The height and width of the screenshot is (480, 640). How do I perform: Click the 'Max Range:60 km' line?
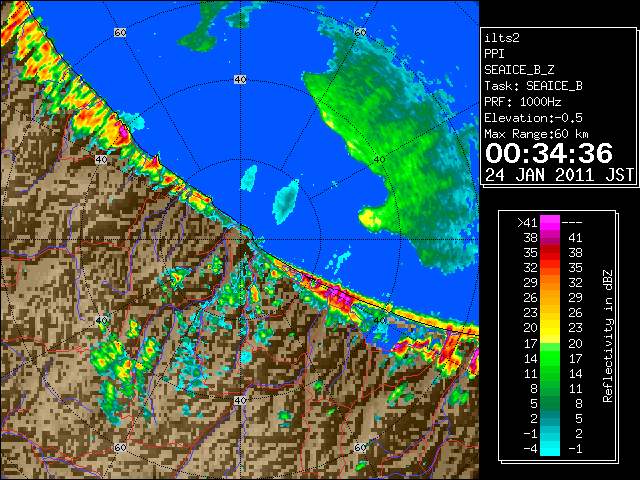pos(537,134)
